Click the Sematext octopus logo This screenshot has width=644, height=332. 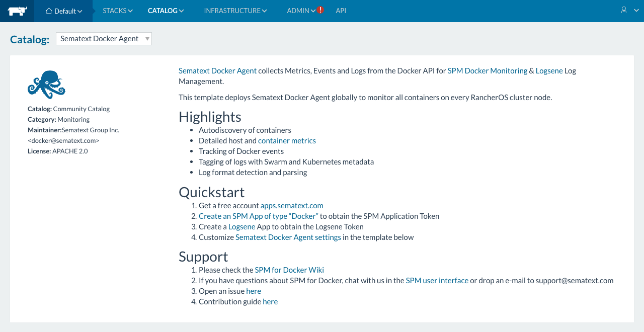[x=46, y=85]
